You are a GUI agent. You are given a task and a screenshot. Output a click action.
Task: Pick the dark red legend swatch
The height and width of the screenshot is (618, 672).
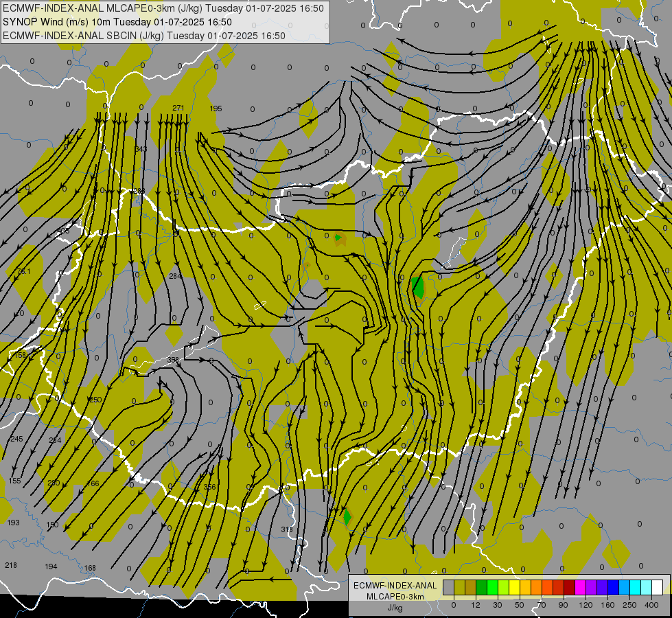point(570,588)
